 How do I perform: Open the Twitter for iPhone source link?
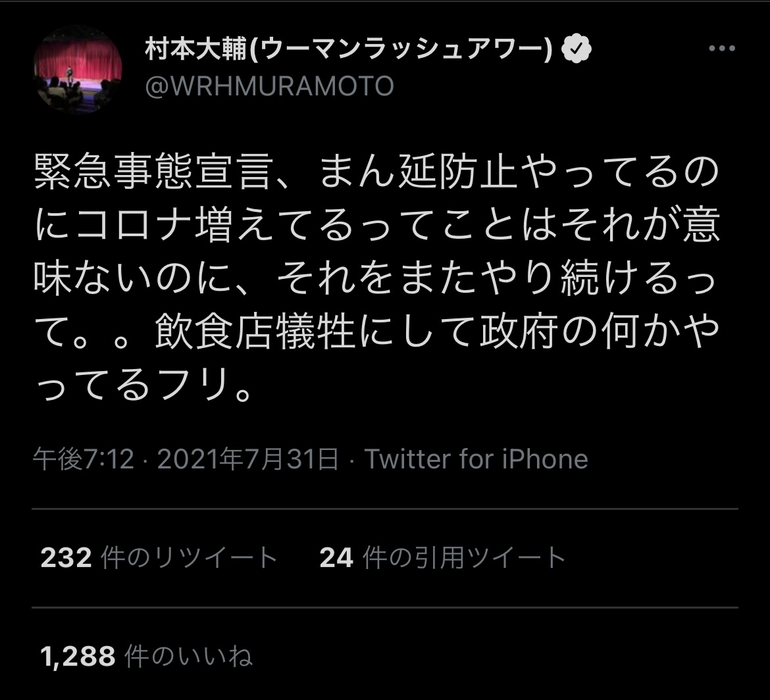(x=476, y=459)
